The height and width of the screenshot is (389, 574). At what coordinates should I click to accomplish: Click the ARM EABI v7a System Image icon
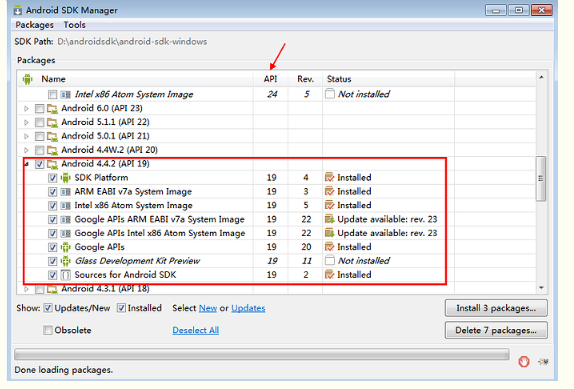point(66,192)
